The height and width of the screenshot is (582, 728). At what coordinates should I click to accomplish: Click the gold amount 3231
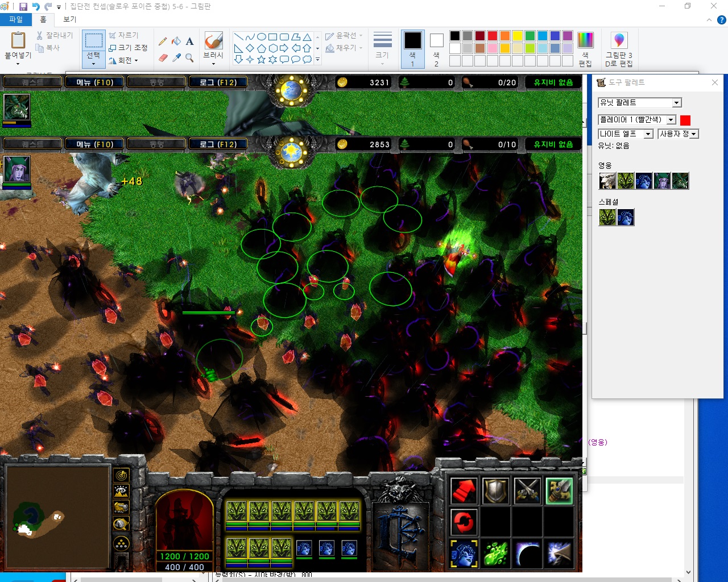click(x=379, y=82)
